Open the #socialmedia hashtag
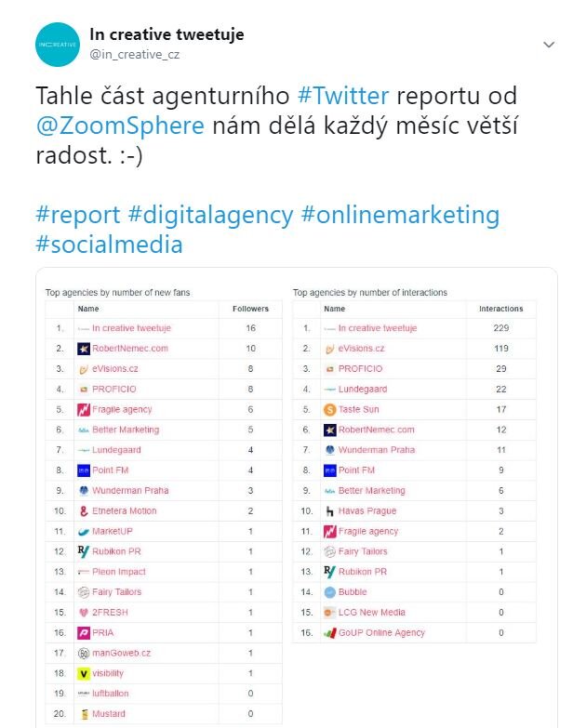 pyautogui.click(x=109, y=245)
